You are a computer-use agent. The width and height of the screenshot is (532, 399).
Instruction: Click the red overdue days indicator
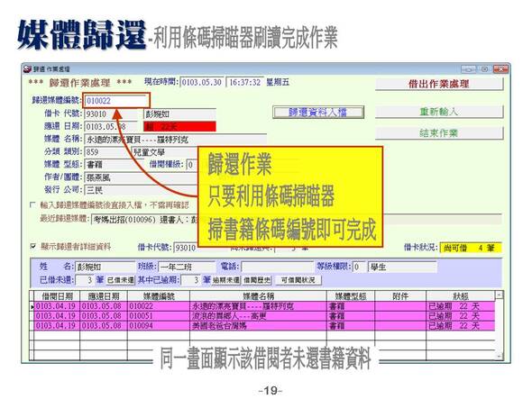point(179,127)
